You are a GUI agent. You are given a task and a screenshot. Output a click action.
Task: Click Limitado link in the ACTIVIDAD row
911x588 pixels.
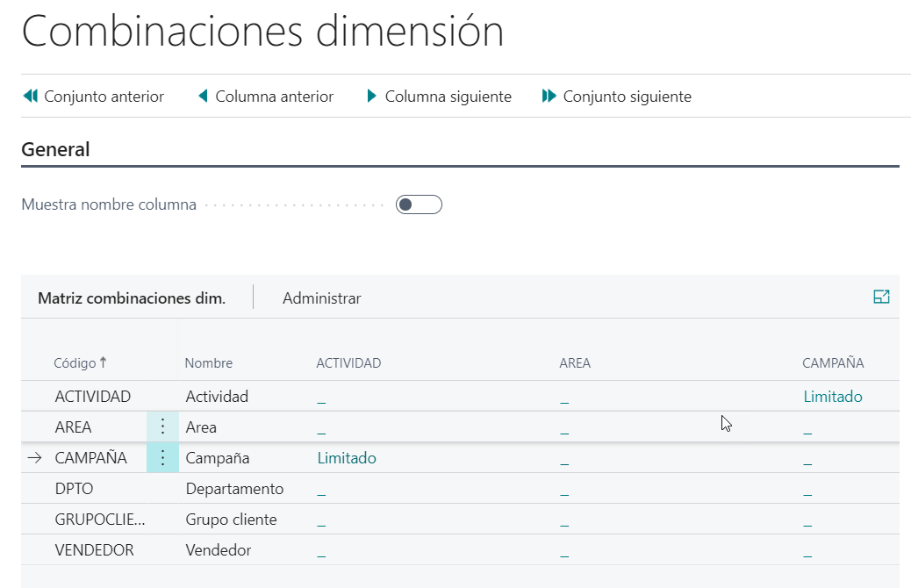832,397
